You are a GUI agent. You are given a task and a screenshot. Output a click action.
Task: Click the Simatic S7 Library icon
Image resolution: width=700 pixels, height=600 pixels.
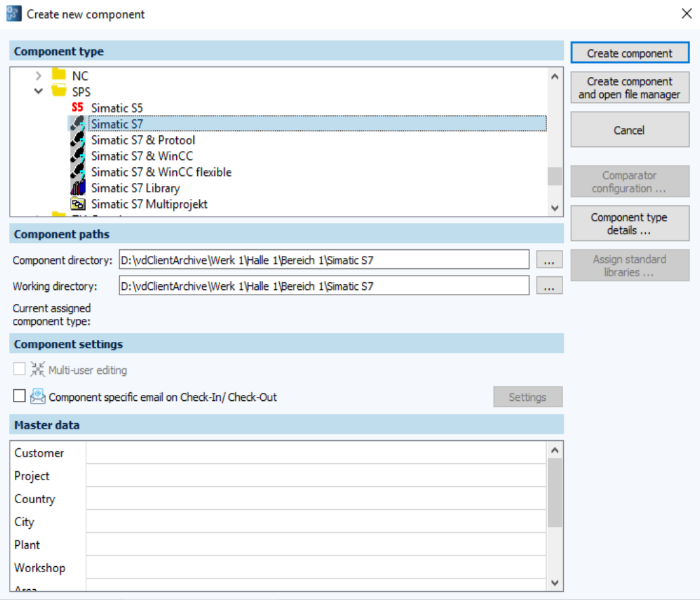pos(78,188)
